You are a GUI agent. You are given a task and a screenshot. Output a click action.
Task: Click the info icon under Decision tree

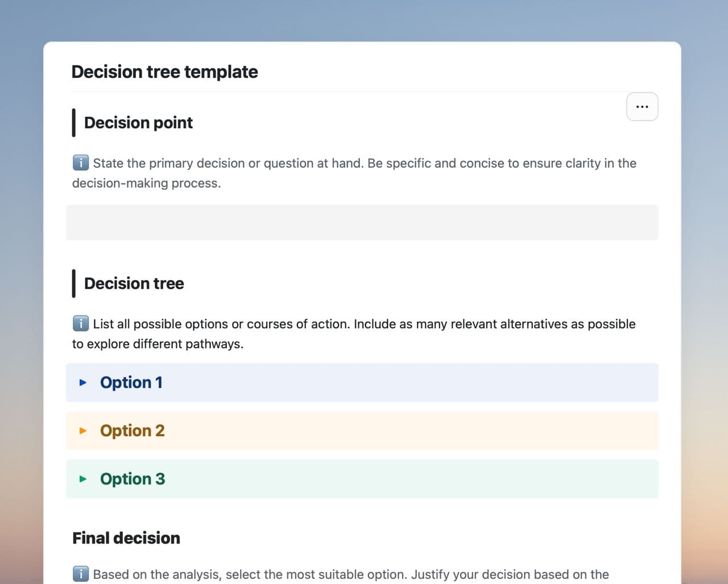point(81,324)
